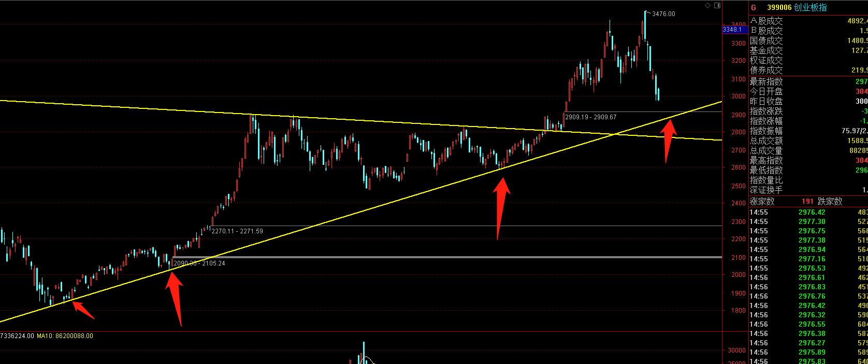868x364 pixels.
Task: Select the tick row priced 2976.61
Action: 808,277
